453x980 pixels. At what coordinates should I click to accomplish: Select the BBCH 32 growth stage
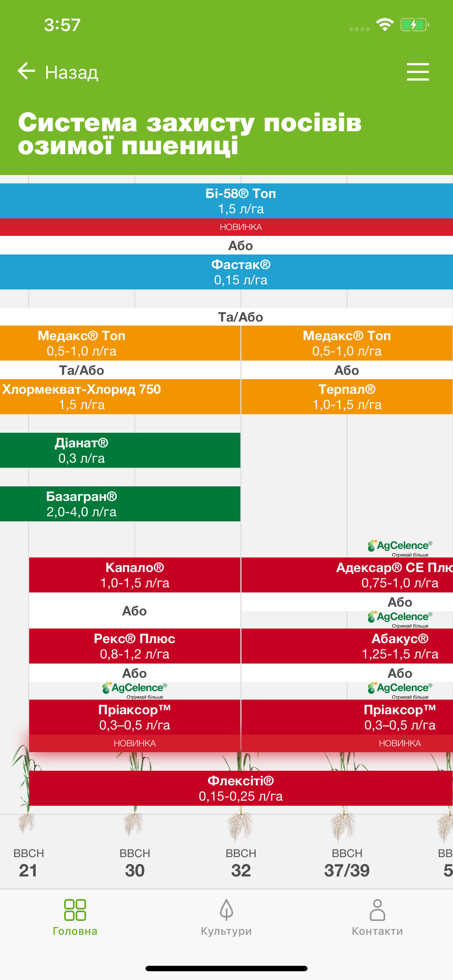(241, 864)
